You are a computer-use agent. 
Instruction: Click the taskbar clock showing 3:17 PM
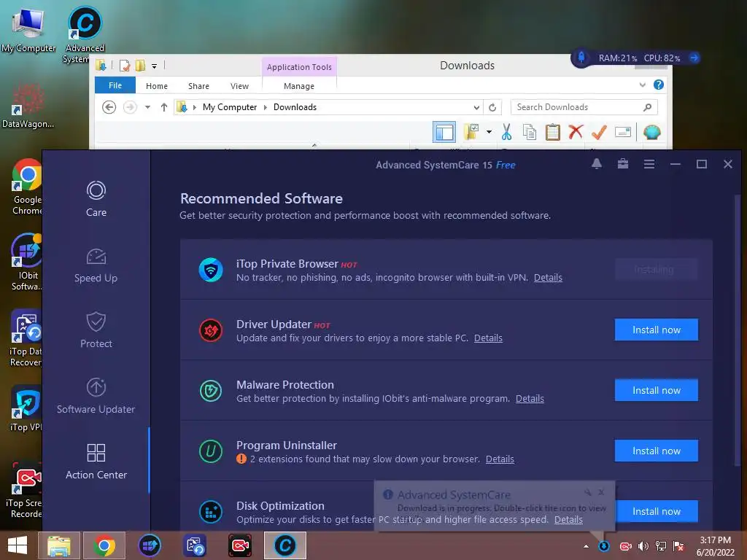click(715, 546)
